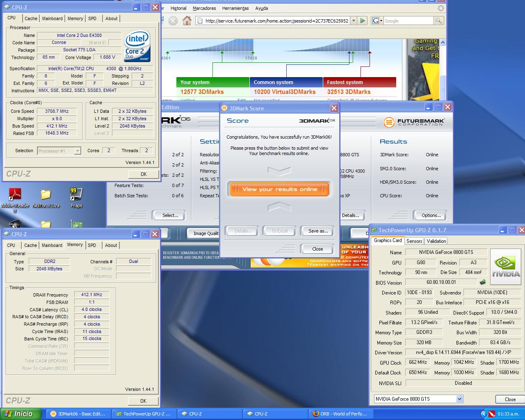Click Close in the 3DMark Score dialog

317,249
